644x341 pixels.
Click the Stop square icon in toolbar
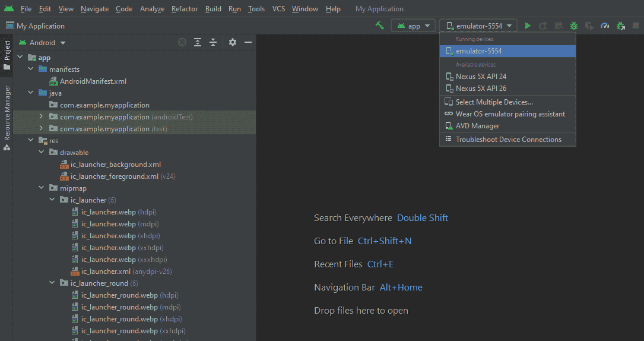point(636,26)
